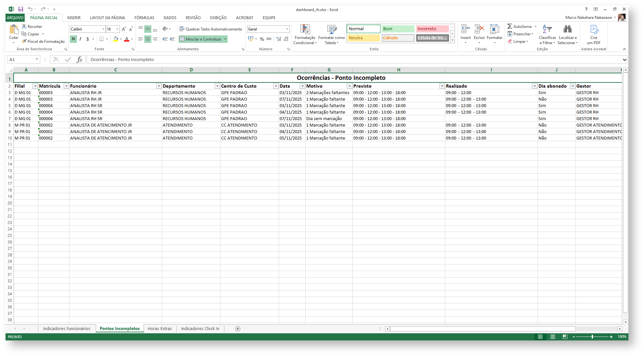Image resolution: width=644 pixels, height=356 pixels.
Task: Click the AutoSoma sigma icon
Action: [x=510, y=26]
